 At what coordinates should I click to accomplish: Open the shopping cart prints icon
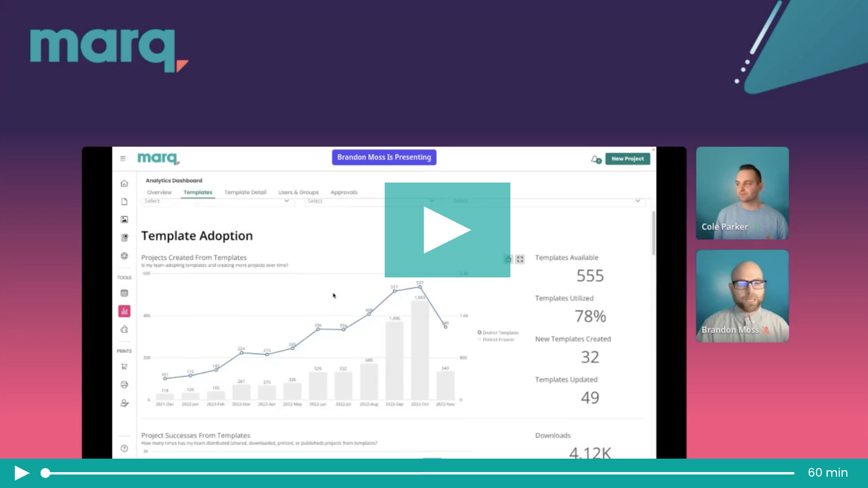point(124,366)
